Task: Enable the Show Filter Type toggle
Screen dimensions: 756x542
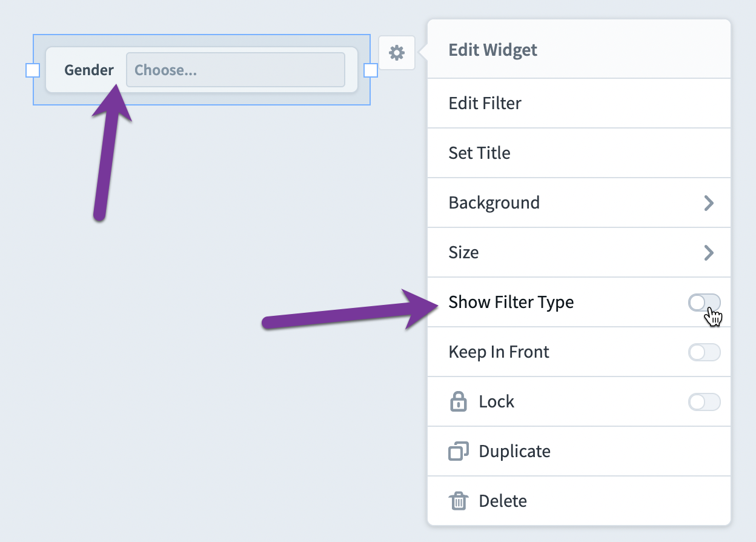Action: 705,303
